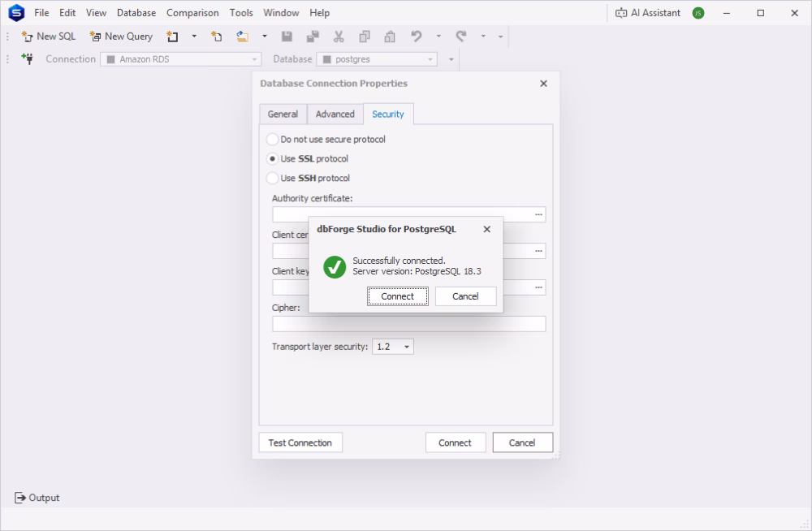Open the Output panel
The height and width of the screenshot is (531, 812).
click(x=37, y=498)
